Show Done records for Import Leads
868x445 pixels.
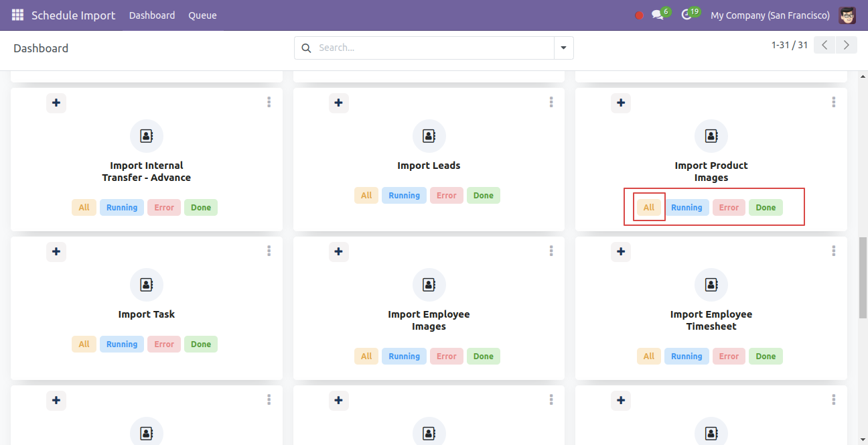click(484, 196)
